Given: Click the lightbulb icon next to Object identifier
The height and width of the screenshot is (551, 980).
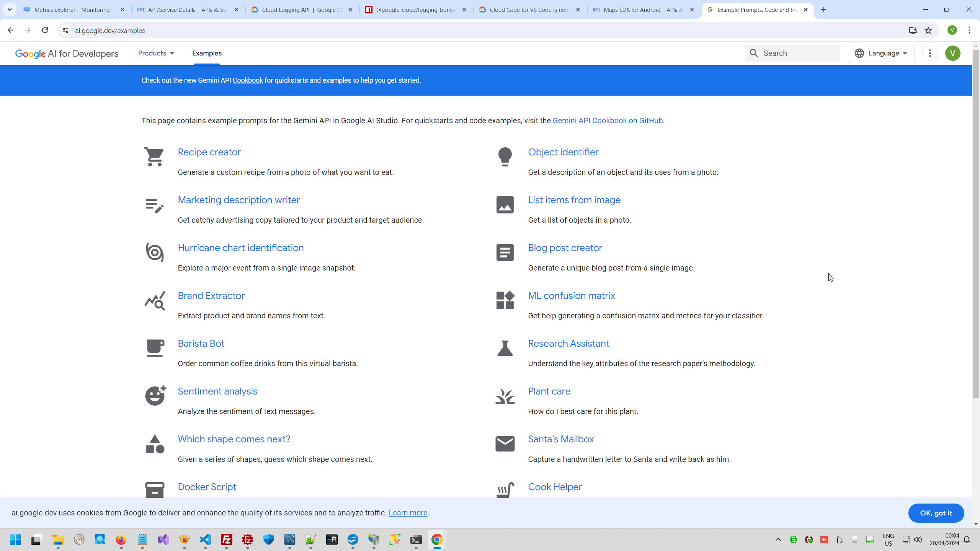Looking at the screenshot, I should [x=505, y=157].
